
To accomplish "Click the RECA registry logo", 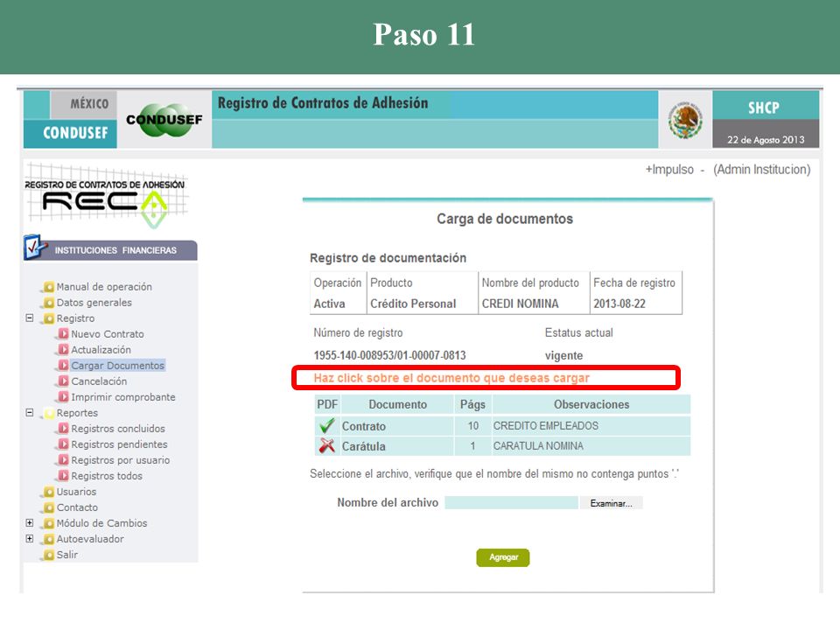I will [106, 196].
